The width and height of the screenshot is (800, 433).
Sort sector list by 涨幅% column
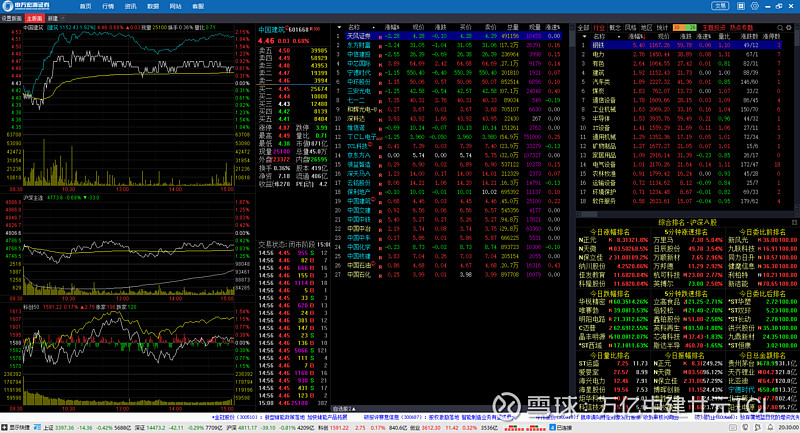click(x=637, y=37)
